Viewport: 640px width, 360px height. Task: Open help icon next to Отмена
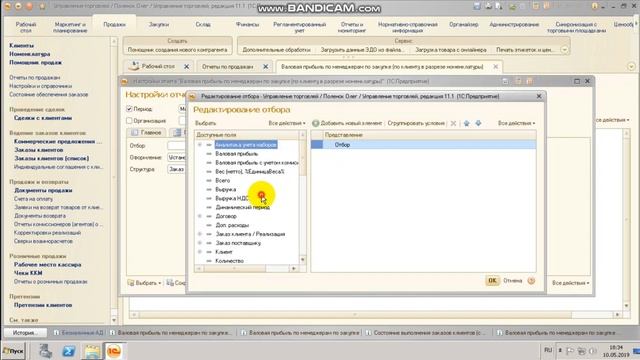(531, 280)
